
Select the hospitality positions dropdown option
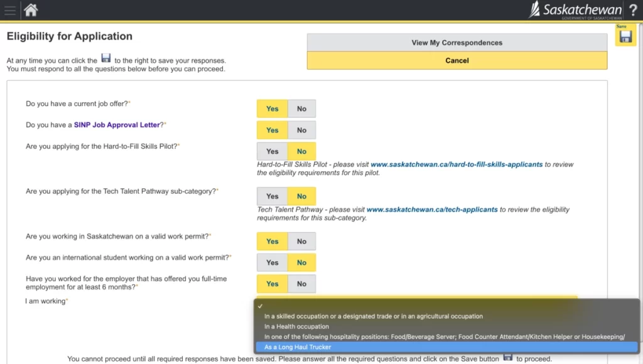[x=444, y=336]
